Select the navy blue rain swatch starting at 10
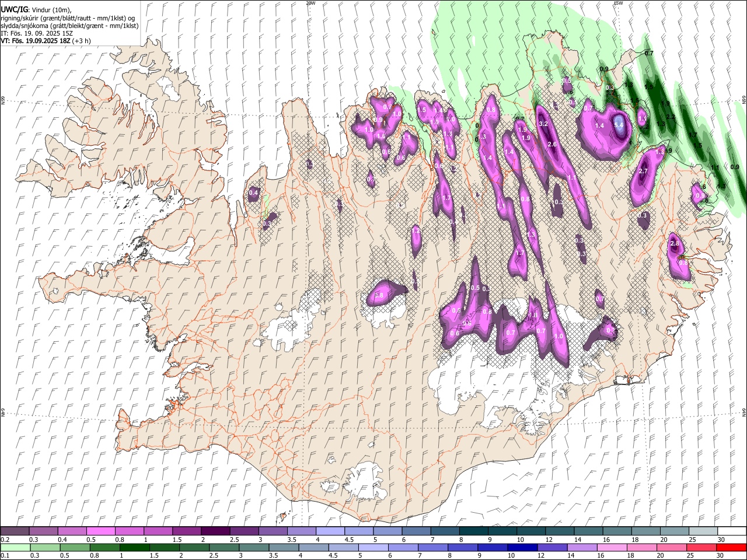747x560 pixels. [x=522, y=547]
